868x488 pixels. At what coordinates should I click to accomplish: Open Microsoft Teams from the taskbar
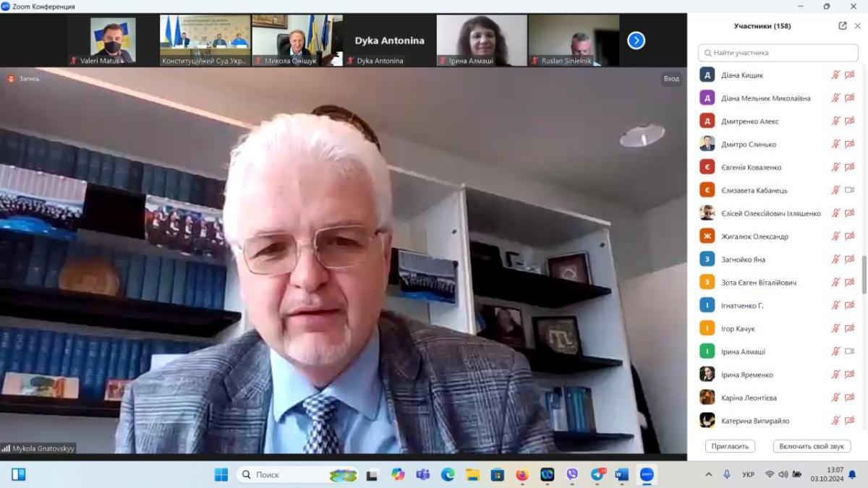pos(422,474)
